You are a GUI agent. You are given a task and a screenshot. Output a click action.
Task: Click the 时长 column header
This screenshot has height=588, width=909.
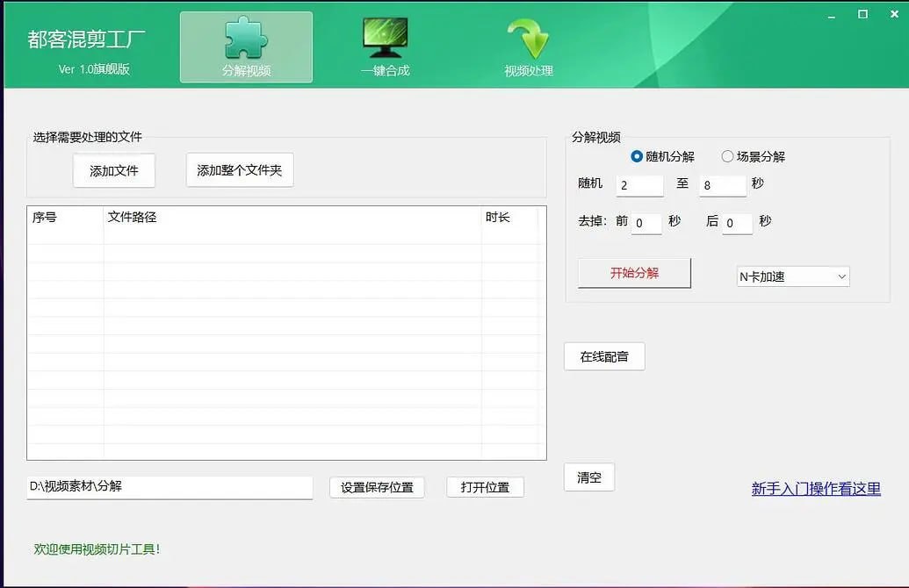[x=509, y=218]
